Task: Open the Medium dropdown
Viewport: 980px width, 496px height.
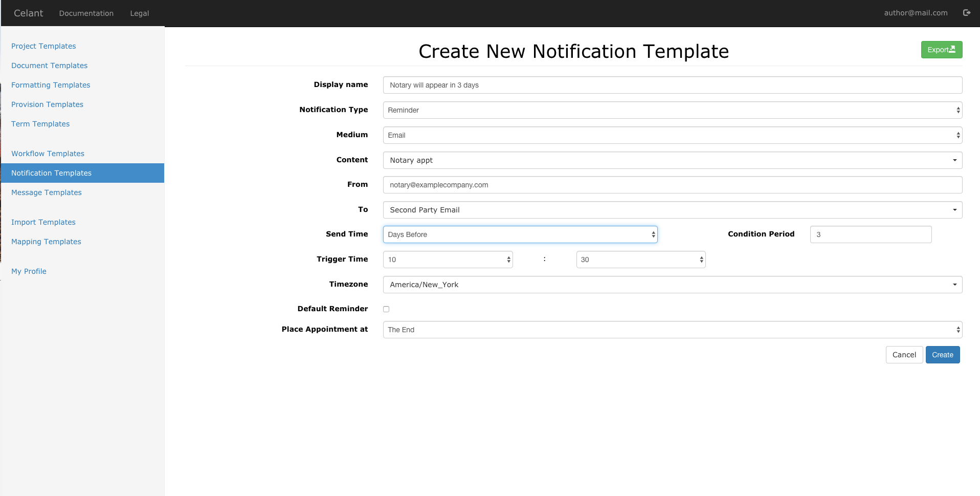Action: coord(672,135)
